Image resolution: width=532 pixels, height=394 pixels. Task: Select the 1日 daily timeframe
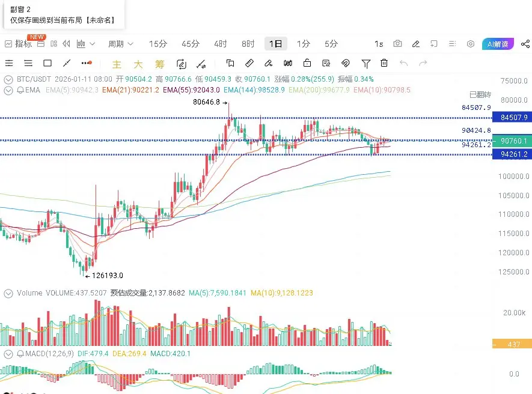276,44
